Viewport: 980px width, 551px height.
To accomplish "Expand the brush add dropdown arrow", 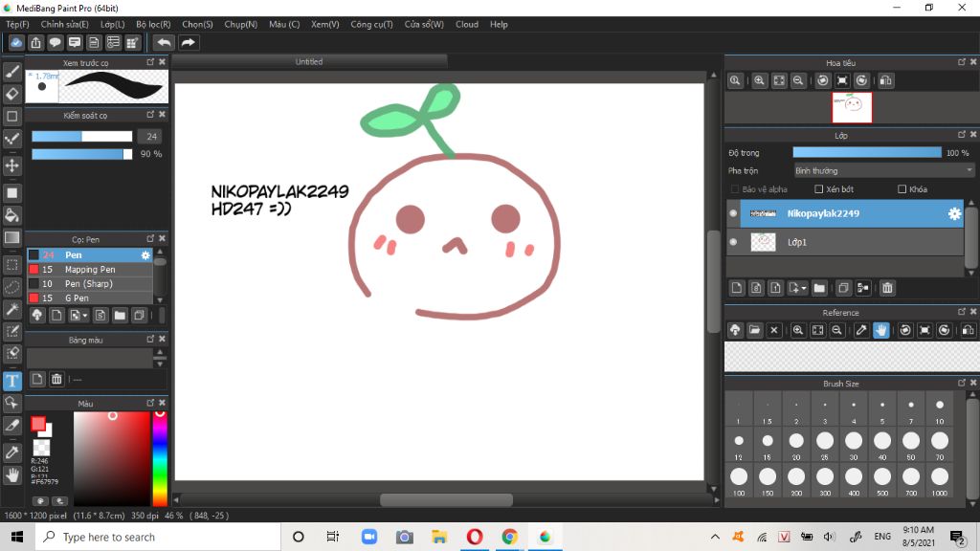I will point(85,316).
